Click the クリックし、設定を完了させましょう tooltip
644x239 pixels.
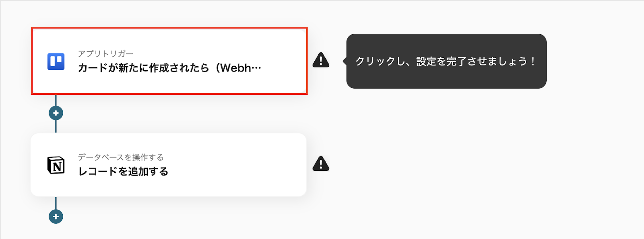coord(446,61)
